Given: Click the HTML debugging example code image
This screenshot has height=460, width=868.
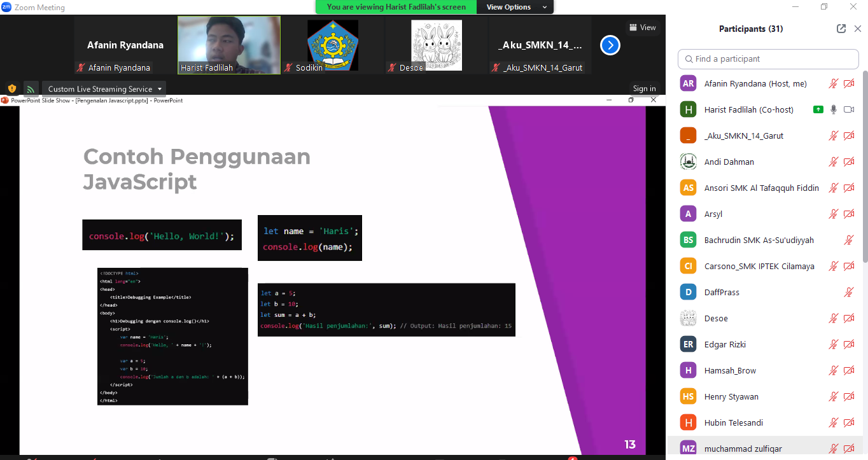Looking at the screenshot, I should (172, 337).
